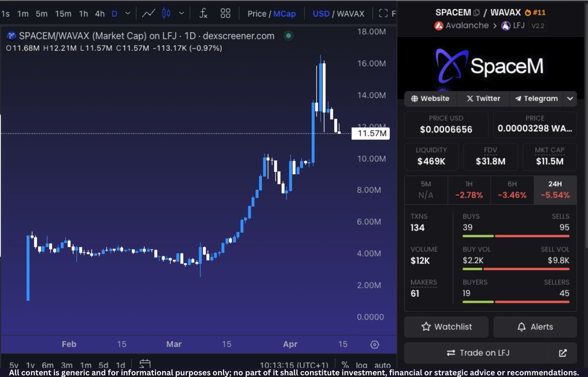Open the SpaceM Website link
Viewport: 588px width, 377px height.
click(430, 98)
